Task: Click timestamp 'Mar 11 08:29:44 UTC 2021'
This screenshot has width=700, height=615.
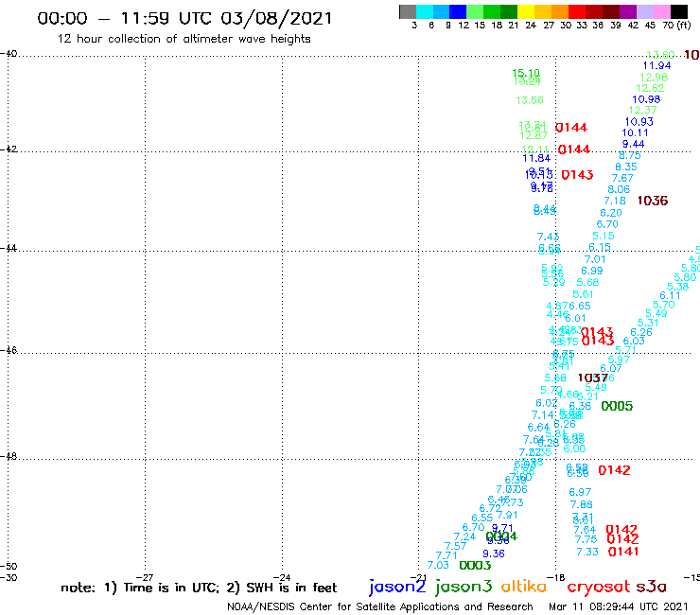Action: point(619,606)
